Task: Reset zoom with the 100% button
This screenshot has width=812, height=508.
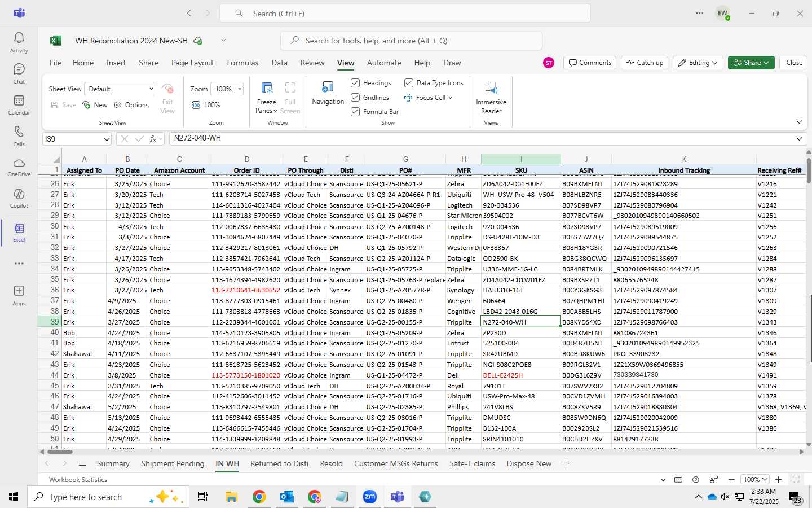Action: click(206, 105)
